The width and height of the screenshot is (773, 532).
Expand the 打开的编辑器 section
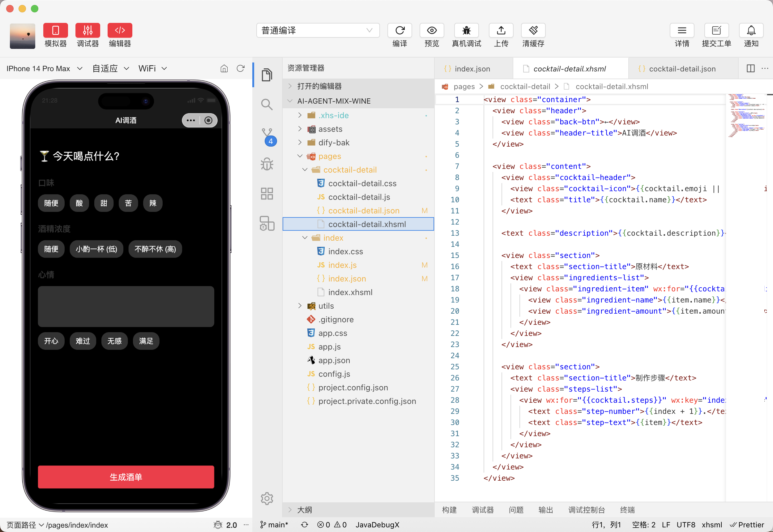tap(358, 86)
